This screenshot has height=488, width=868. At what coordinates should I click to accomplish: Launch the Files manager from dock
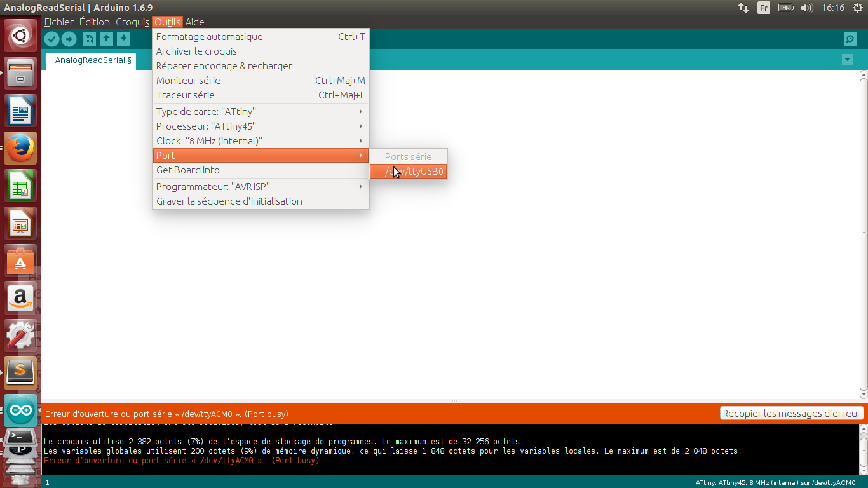pos(21,74)
